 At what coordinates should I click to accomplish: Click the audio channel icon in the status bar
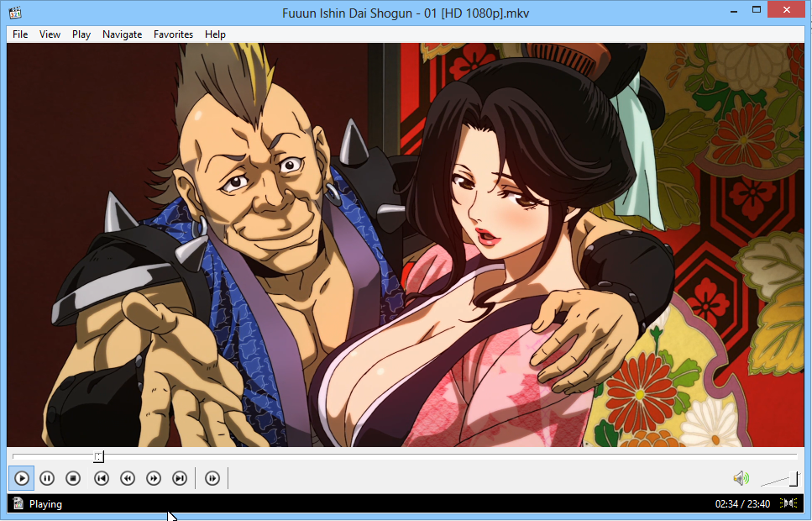click(x=788, y=503)
